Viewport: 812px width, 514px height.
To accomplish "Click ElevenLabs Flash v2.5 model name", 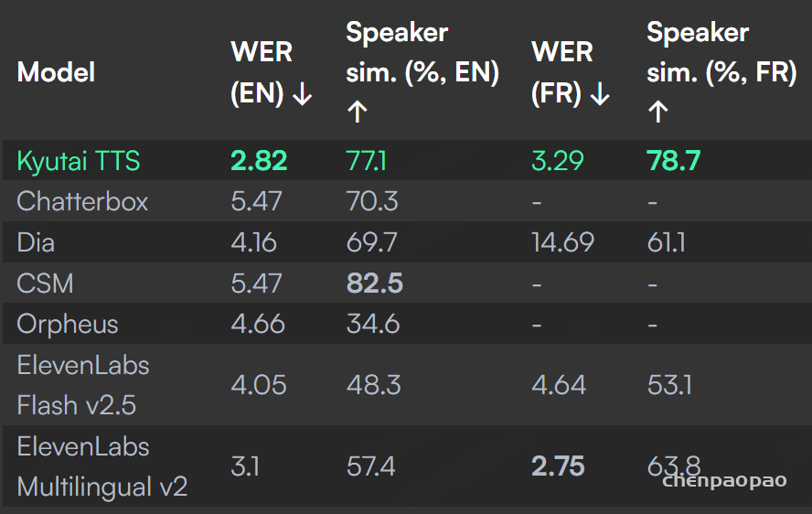I will point(83,386).
